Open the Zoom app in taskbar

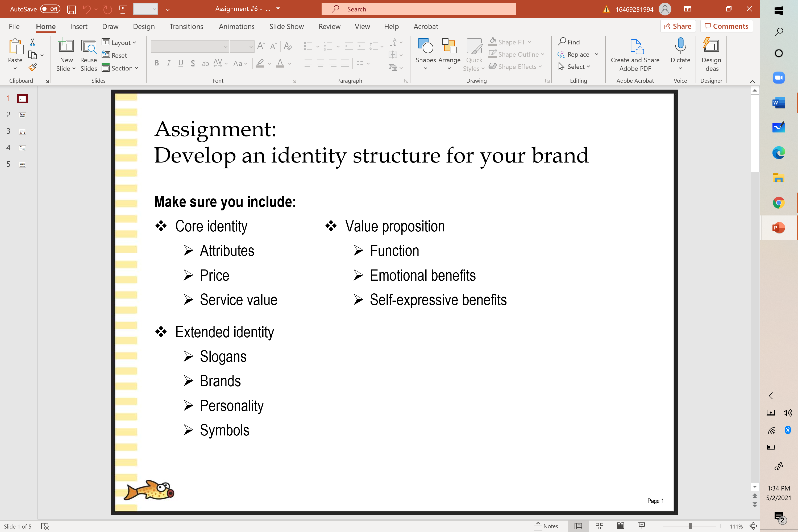[779, 78]
